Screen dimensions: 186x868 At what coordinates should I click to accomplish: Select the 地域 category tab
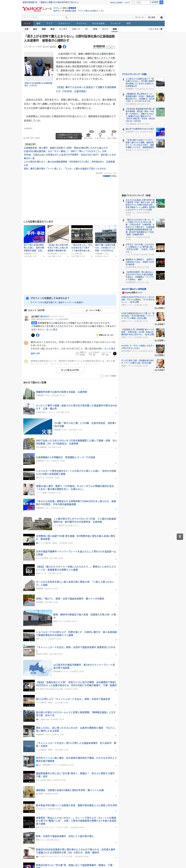click(114, 29)
